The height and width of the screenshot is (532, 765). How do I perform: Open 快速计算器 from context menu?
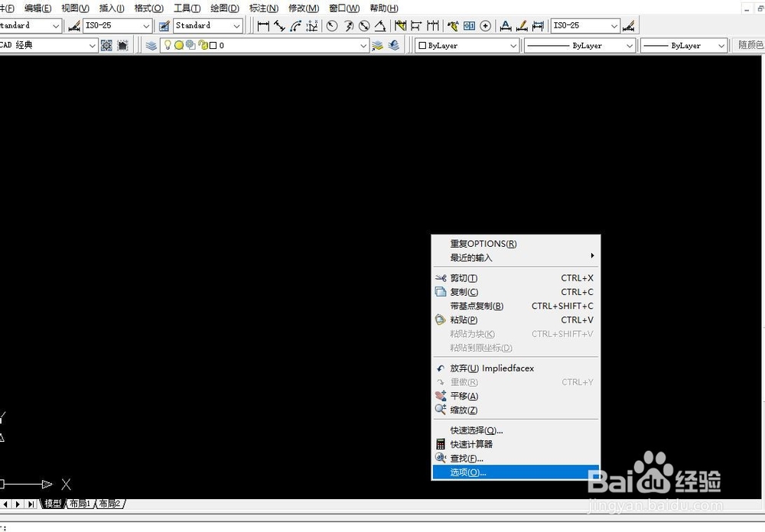pos(516,444)
